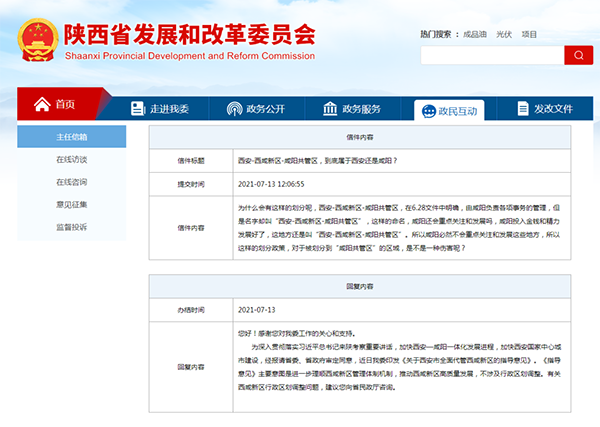Click the 光伏 hot search link
The height and width of the screenshot is (427, 600).
504,33
